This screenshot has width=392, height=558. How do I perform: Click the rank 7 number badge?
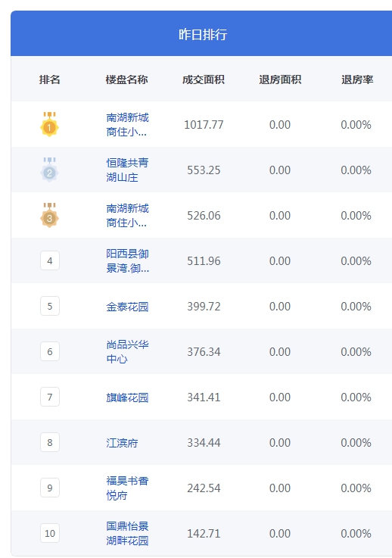[x=50, y=397]
